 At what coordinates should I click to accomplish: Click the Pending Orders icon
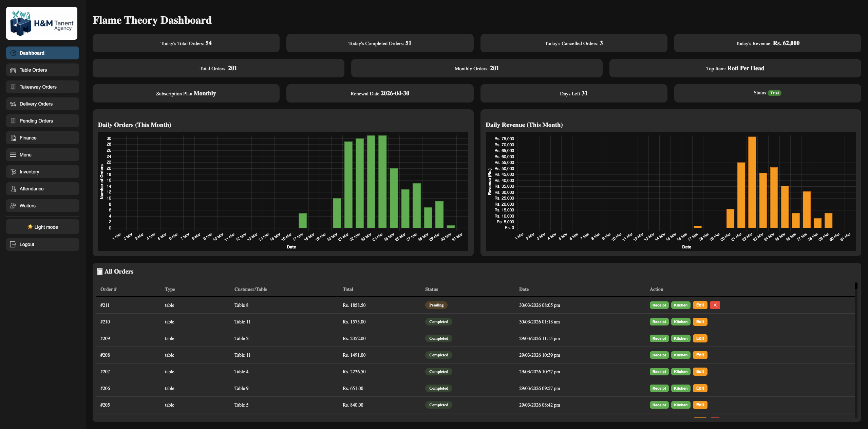13,120
